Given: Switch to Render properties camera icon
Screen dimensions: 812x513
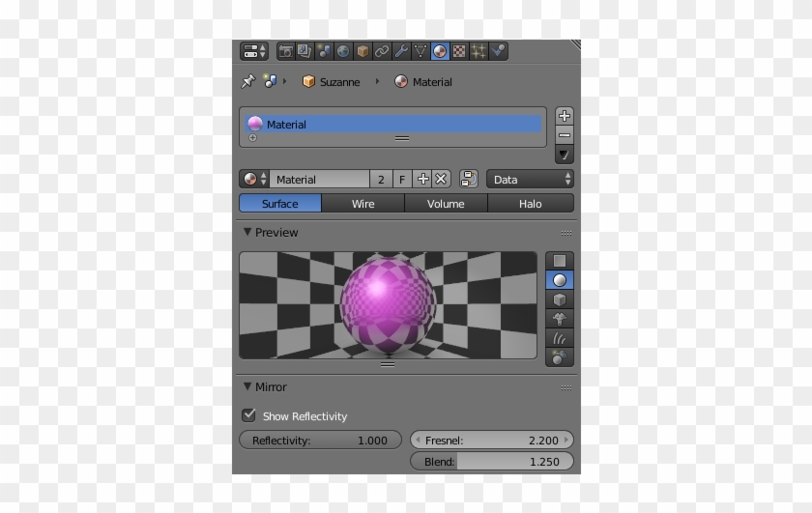Looking at the screenshot, I should coord(285,51).
